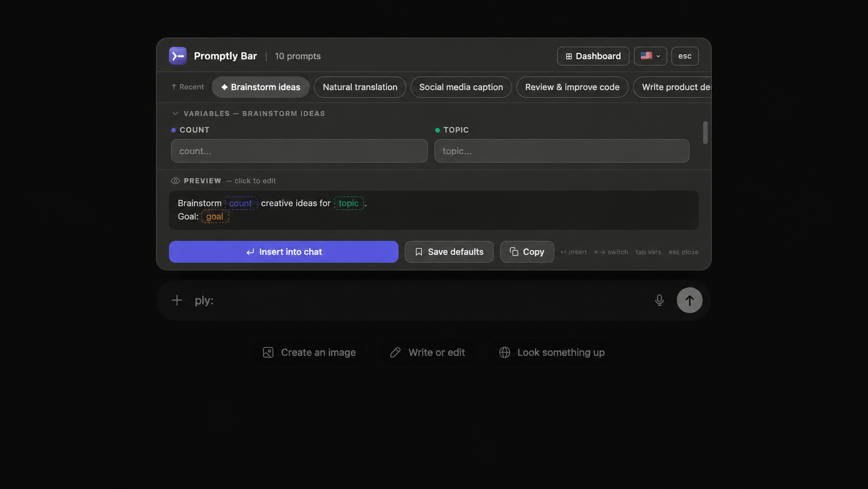Start voice input with microphone icon

click(659, 300)
